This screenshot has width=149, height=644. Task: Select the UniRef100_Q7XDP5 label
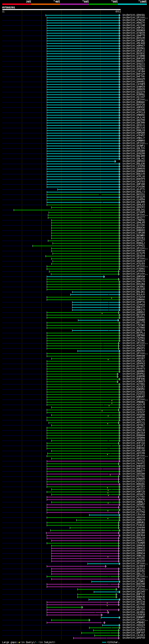coord(133,212)
